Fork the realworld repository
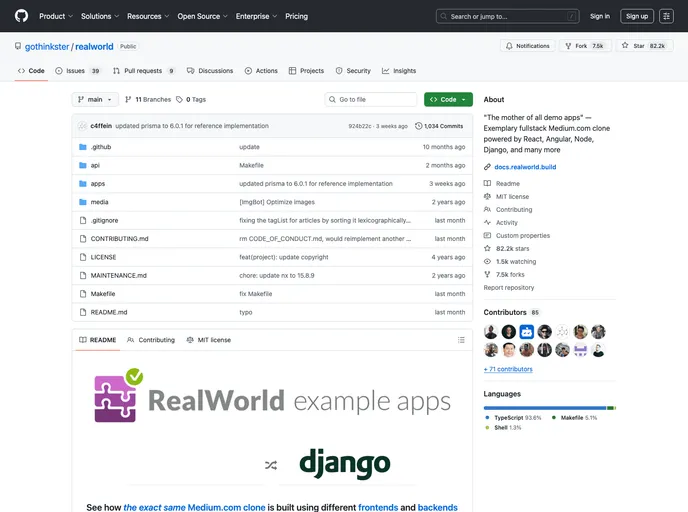688x512 pixels. [585, 46]
